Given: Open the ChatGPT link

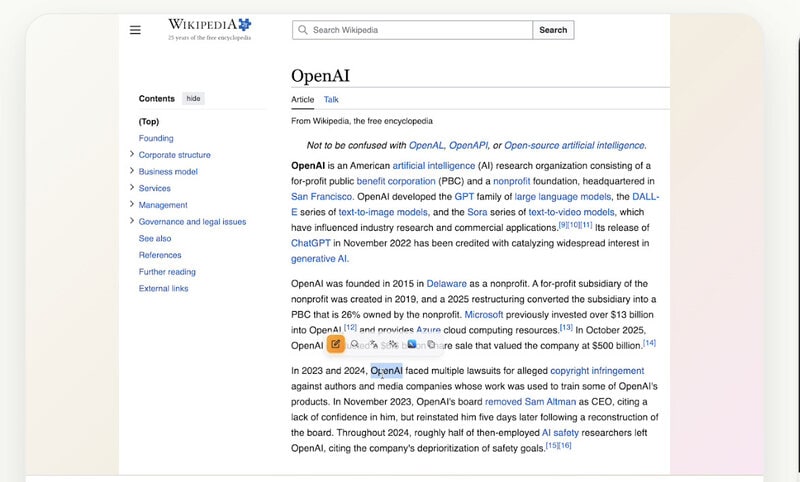Looking at the screenshot, I should click(311, 243).
